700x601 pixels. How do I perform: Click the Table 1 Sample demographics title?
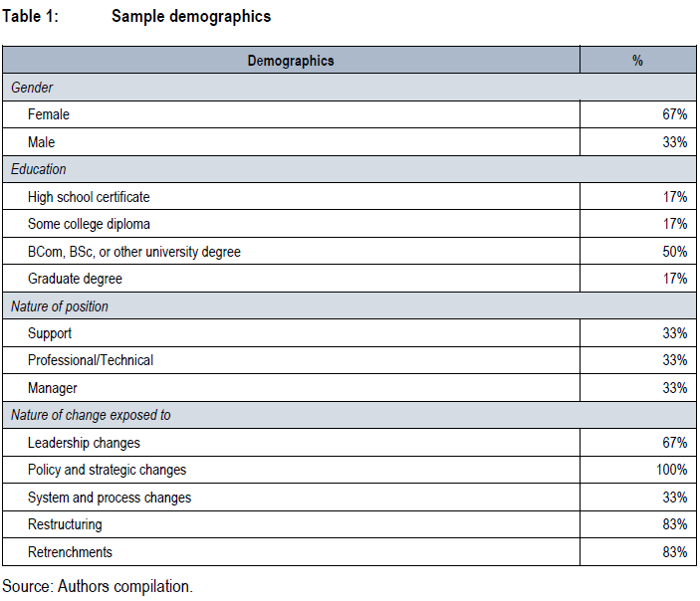pos(136,16)
